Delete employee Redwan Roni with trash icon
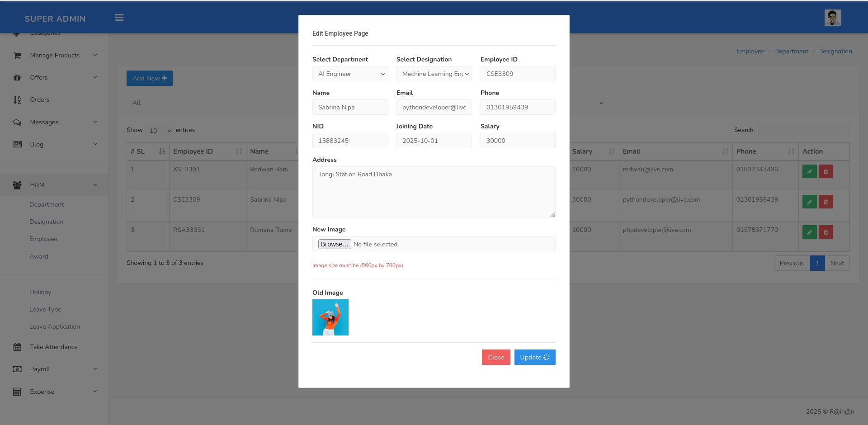868x425 pixels. click(x=826, y=171)
